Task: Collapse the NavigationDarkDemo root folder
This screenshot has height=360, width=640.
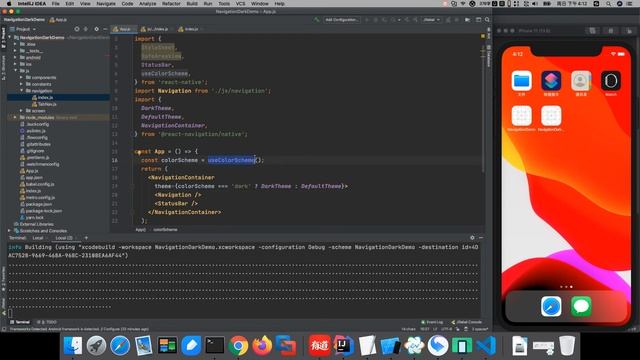Action: pos(10,37)
